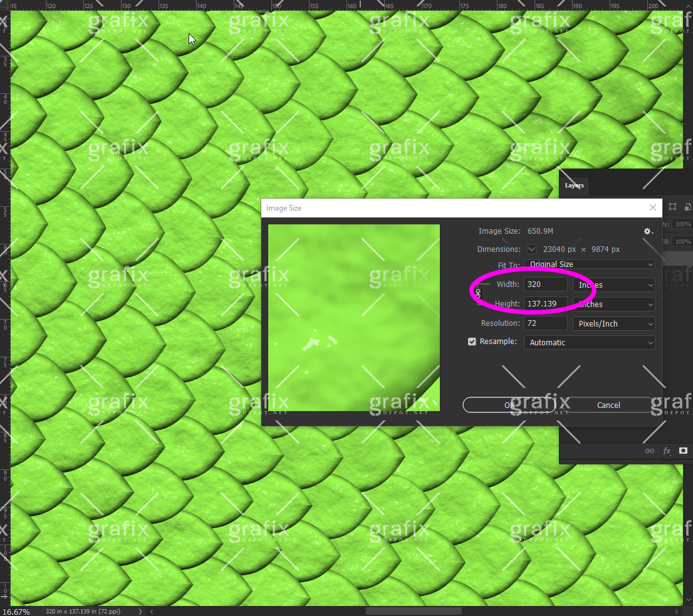The width and height of the screenshot is (693, 616).
Task: Click the Image Size preview thumbnail
Action: [354, 318]
